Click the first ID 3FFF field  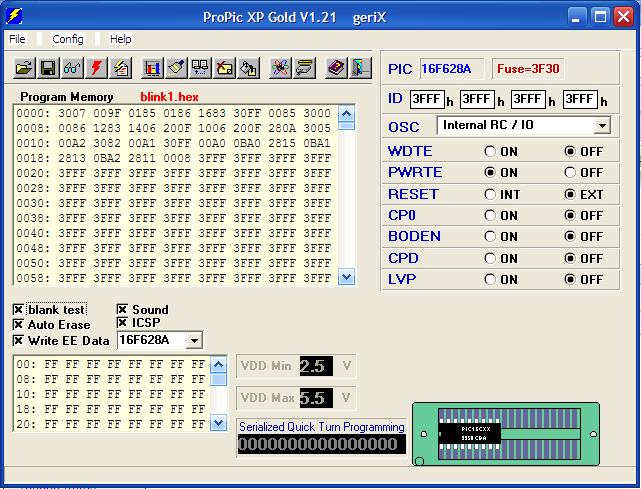point(427,99)
